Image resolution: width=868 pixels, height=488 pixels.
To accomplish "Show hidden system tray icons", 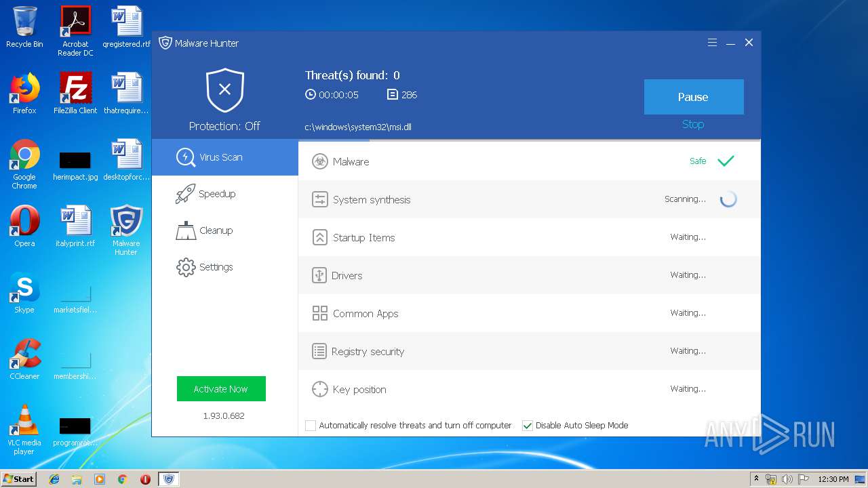I will coord(756,479).
